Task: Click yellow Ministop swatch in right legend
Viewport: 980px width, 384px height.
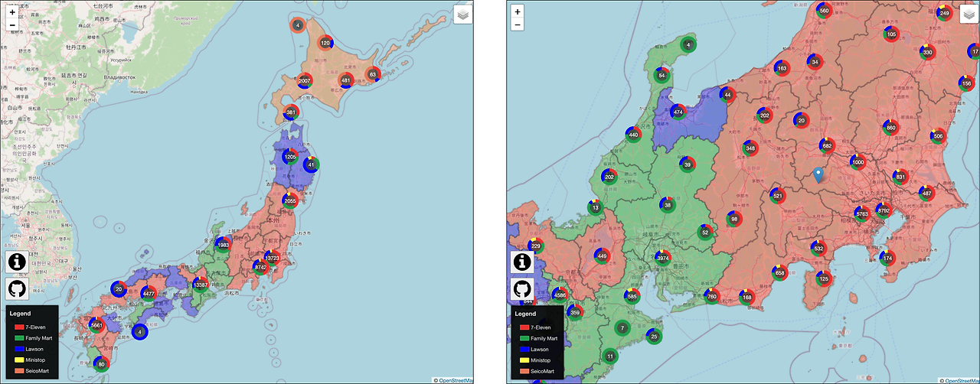Action: [524, 360]
